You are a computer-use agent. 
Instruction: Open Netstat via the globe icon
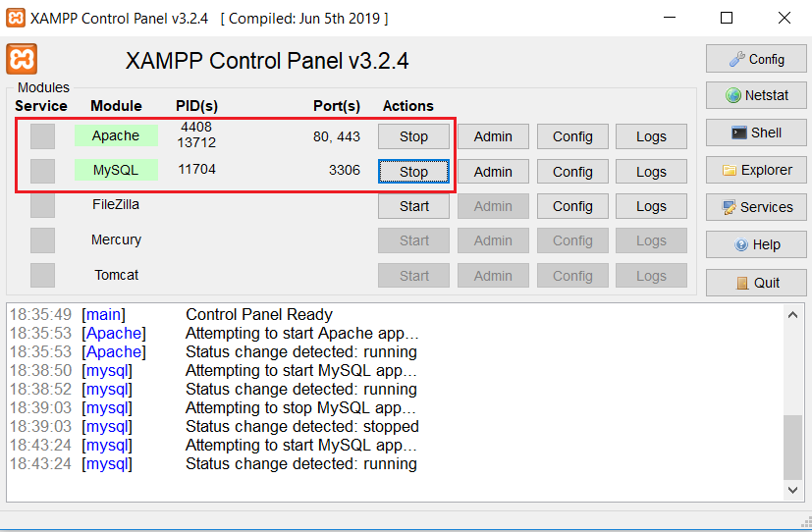[x=756, y=95]
